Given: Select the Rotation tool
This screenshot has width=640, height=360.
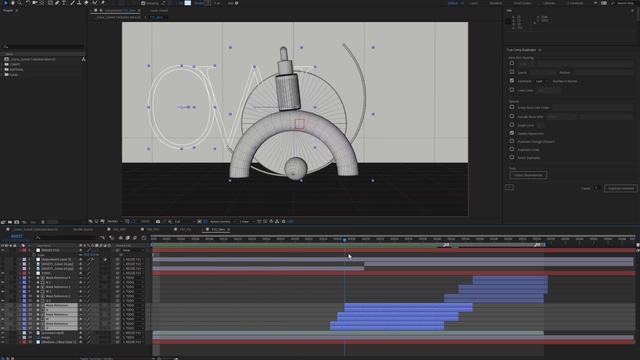Looking at the screenshot, I should 28,3.
